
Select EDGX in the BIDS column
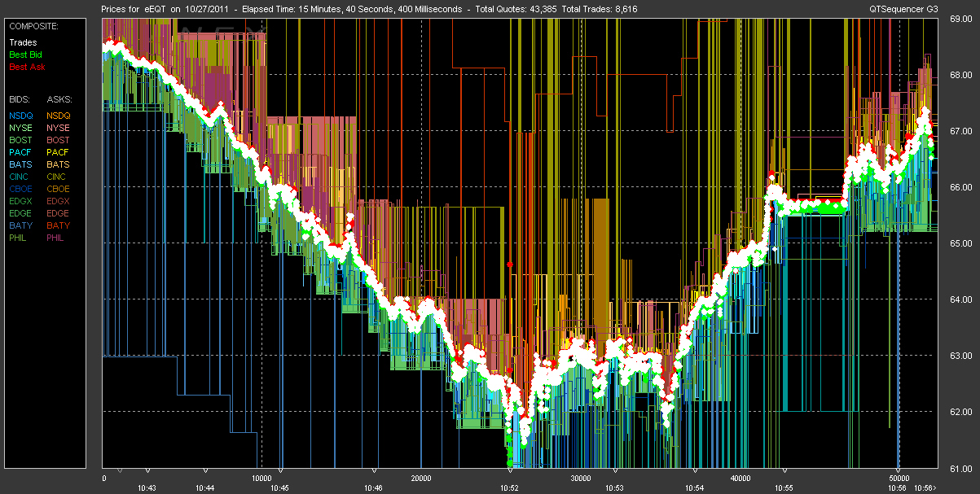click(x=21, y=201)
